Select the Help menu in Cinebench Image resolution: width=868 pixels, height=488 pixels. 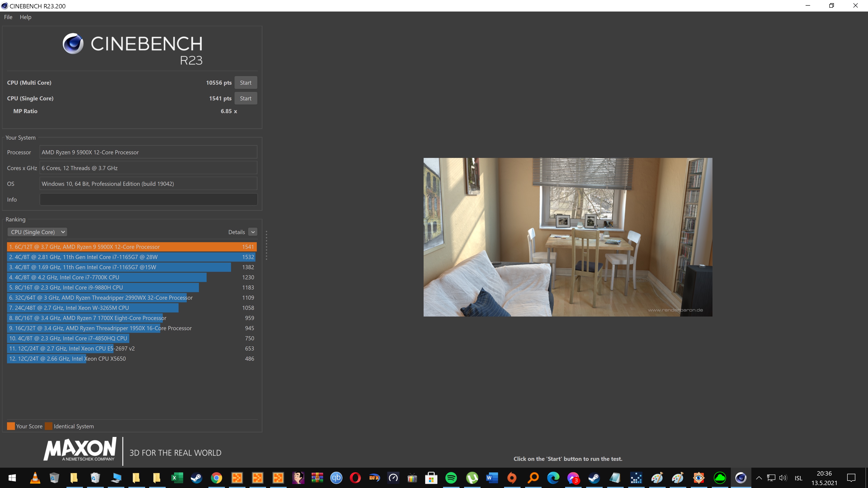pyautogui.click(x=25, y=17)
